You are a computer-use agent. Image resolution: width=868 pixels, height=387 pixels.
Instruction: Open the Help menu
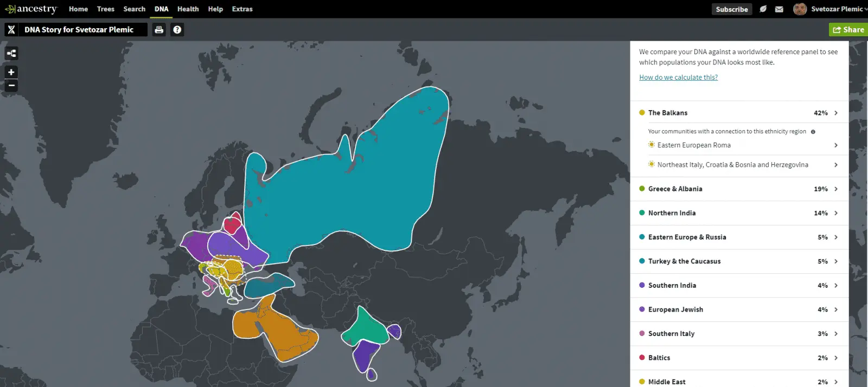[x=215, y=9]
